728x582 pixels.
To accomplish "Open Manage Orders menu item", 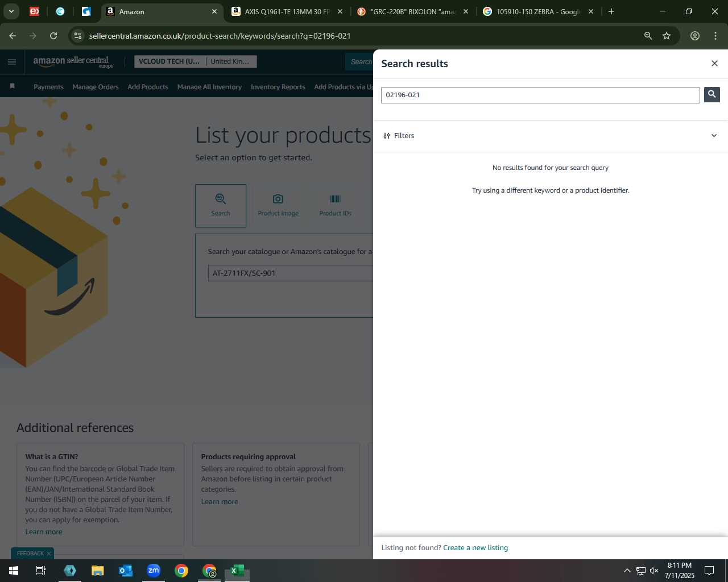I will pyautogui.click(x=96, y=87).
